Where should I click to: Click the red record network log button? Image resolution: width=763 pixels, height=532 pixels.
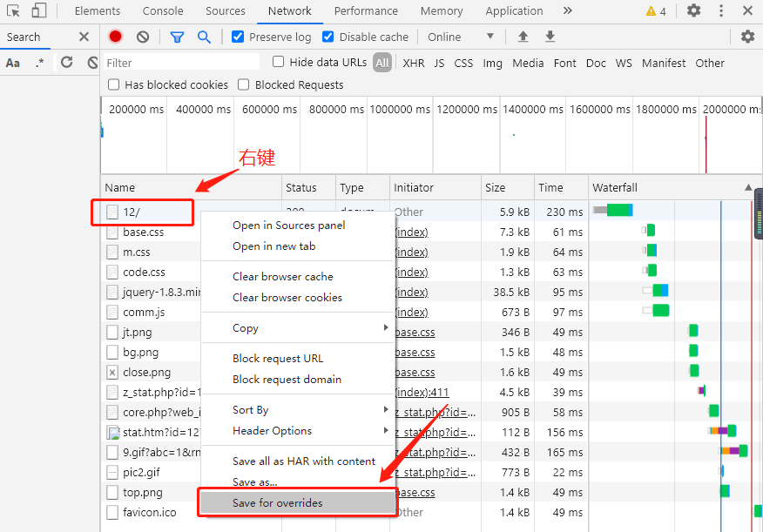(x=116, y=37)
